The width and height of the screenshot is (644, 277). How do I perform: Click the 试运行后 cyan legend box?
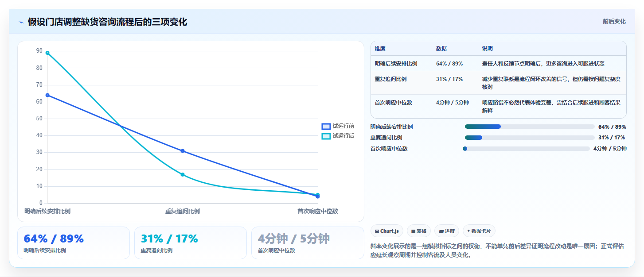pyautogui.click(x=326, y=136)
